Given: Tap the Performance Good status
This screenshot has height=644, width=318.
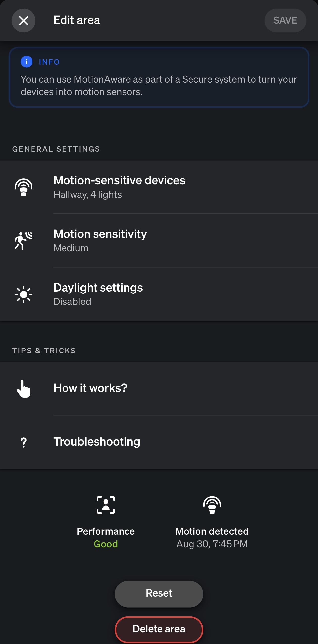Looking at the screenshot, I should [x=106, y=544].
